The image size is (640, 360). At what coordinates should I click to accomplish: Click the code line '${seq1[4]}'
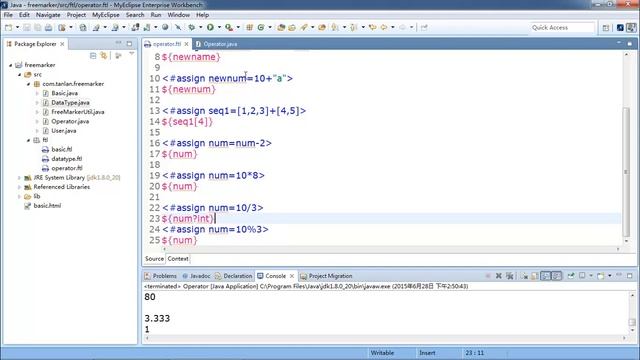187,122
